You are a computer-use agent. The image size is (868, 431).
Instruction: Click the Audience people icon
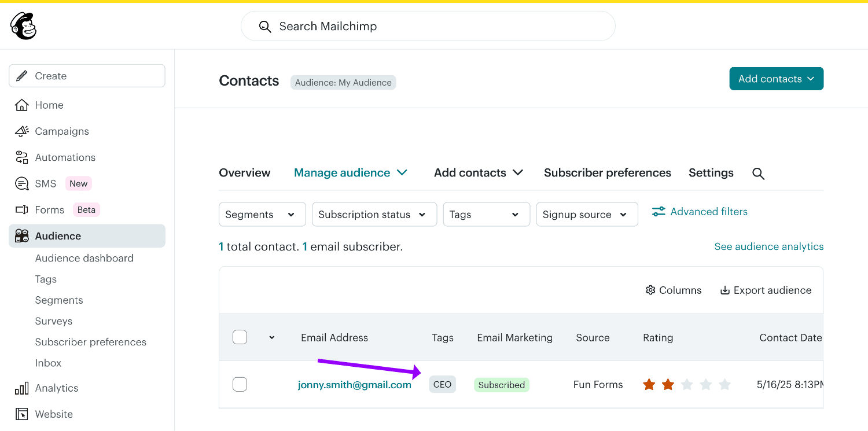pyautogui.click(x=21, y=236)
